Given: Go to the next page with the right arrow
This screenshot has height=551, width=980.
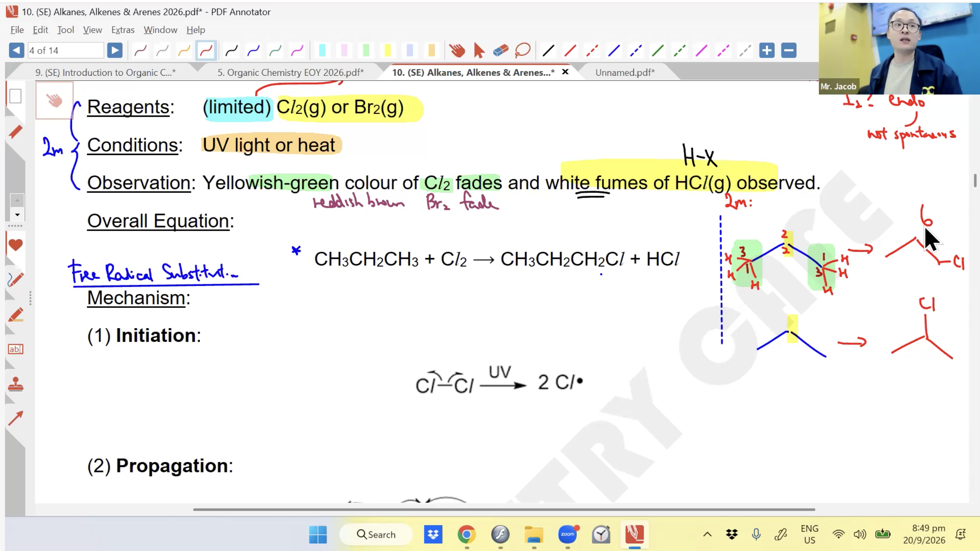Looking at the screenshot, I should [x=115, y=50].
